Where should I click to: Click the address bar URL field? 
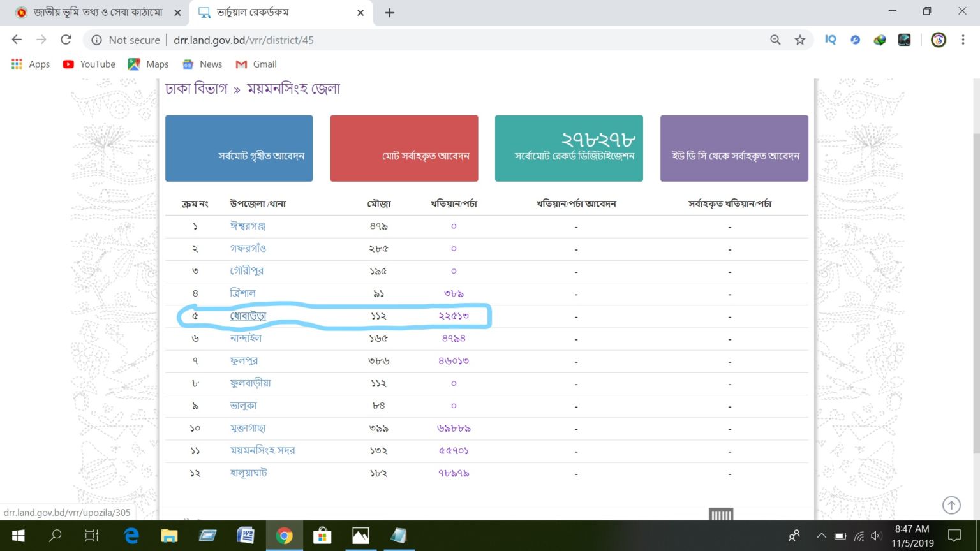pos(434,40)
